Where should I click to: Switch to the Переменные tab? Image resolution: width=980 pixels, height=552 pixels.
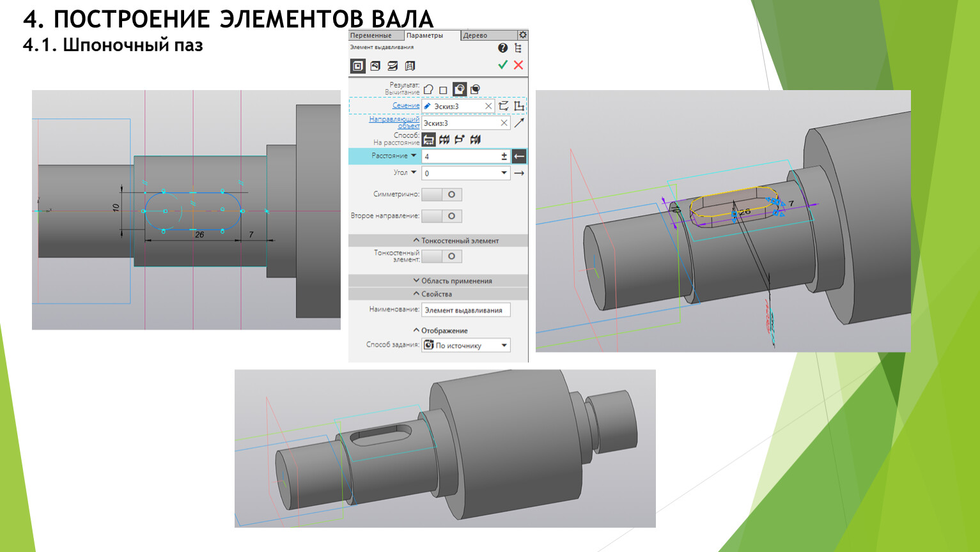click(x=371, y=36)
